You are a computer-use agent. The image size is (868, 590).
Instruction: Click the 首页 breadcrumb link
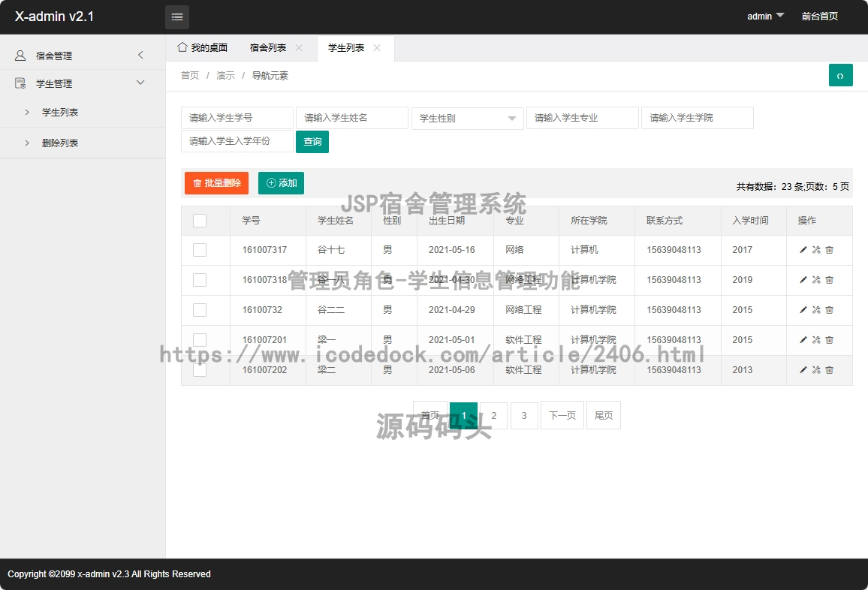point(190,75)
